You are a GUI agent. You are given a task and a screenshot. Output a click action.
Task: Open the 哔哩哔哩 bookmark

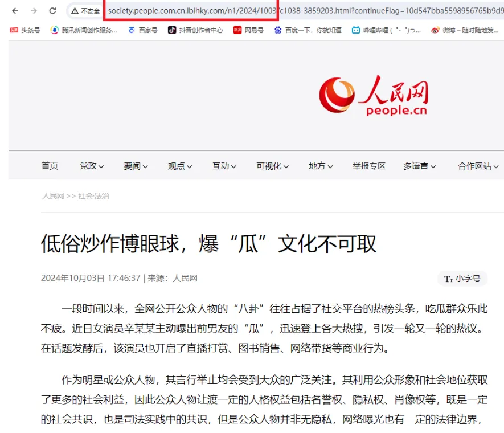coord(386,30)
